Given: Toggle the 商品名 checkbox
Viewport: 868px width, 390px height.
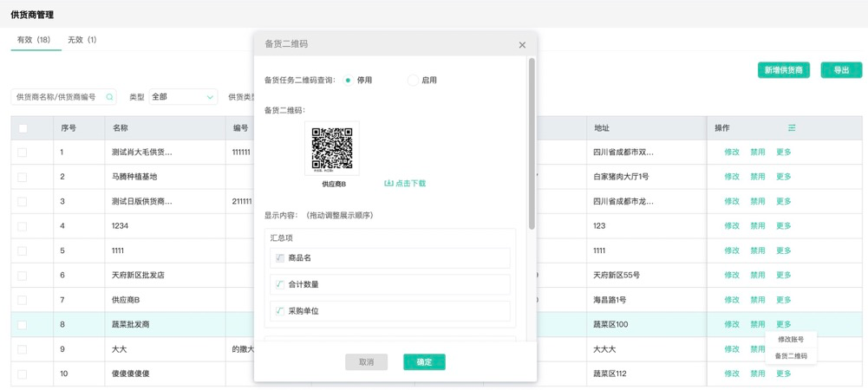Looking at the screenshot, I should (279, 258).
